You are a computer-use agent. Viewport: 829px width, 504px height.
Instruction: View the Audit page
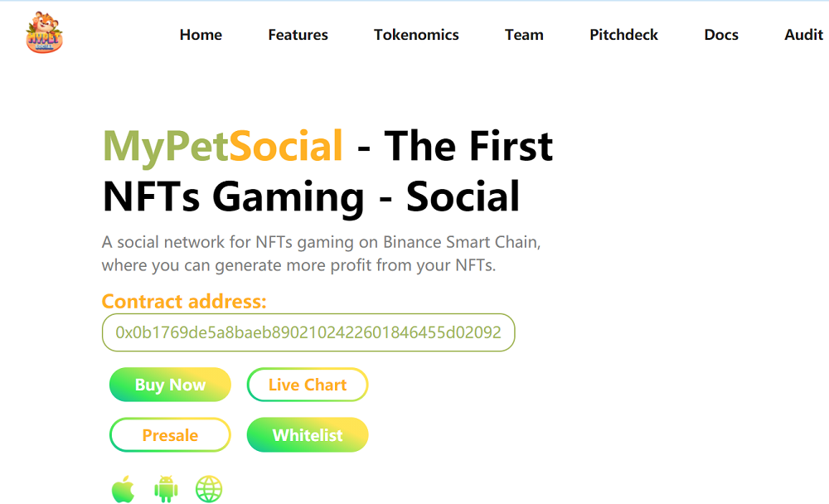point(803,35)
